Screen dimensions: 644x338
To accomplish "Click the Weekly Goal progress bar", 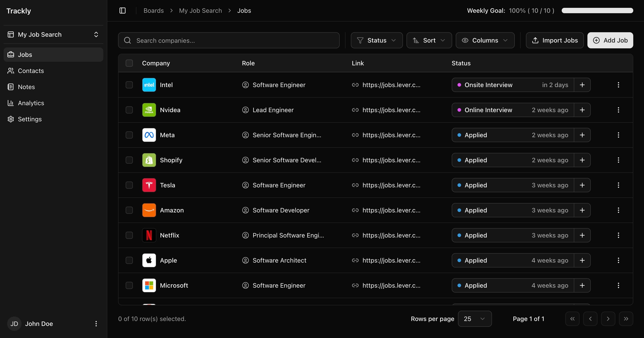I will coord(597,11).
